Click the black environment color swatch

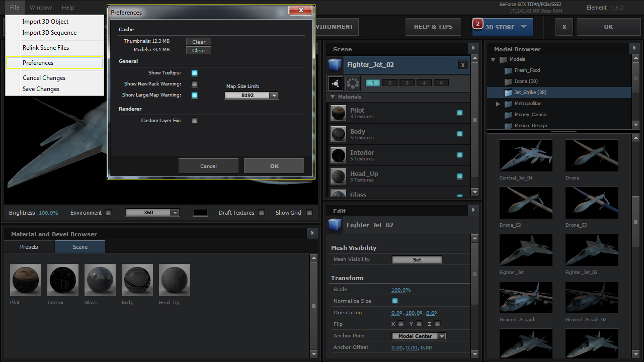point(200,213)
